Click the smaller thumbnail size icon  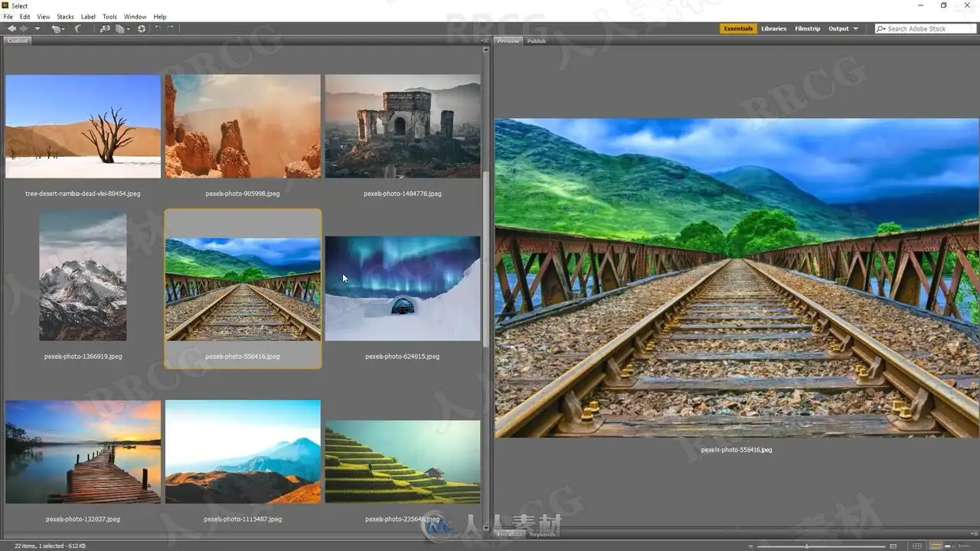click(750, 546)
